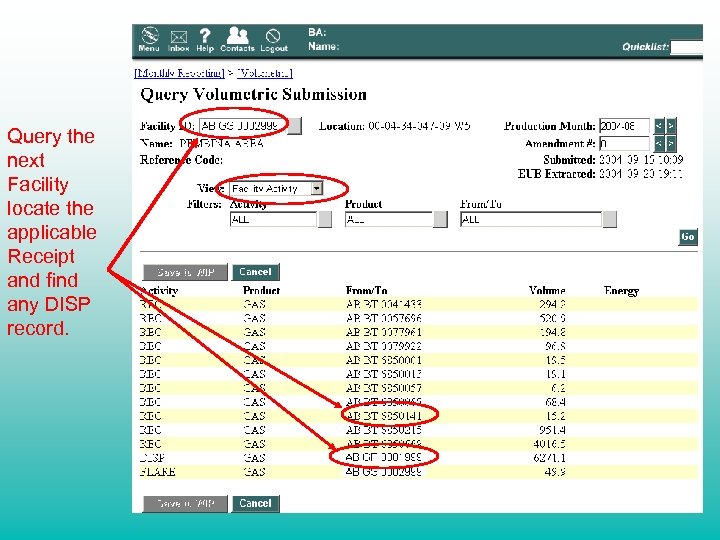720x540 pixels.
Task: Decrease the Amendment number
Action: [x=659, y=144]
